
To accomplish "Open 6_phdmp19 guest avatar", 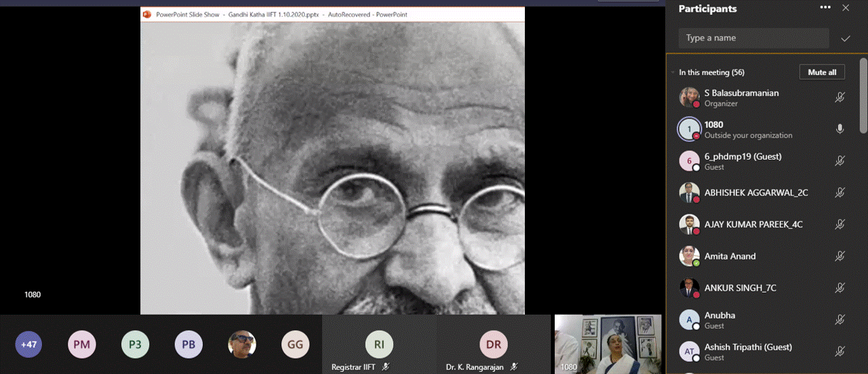I will (x=690, y=161).
